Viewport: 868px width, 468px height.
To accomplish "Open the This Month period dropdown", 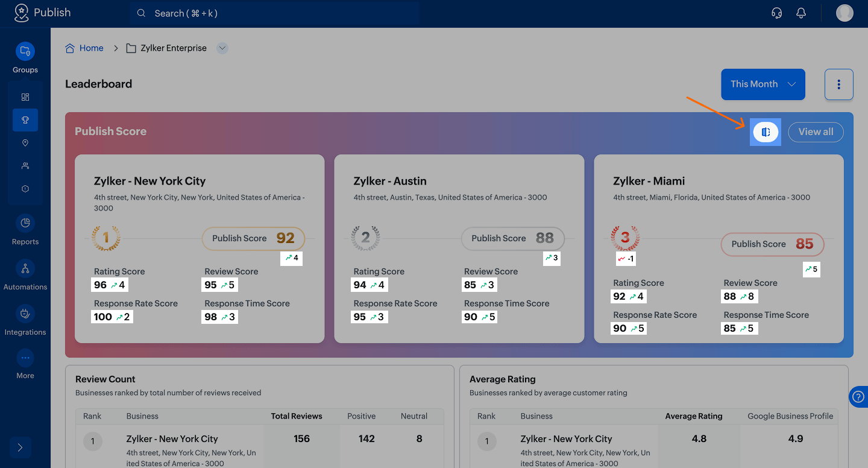I will tap(763, 84).
